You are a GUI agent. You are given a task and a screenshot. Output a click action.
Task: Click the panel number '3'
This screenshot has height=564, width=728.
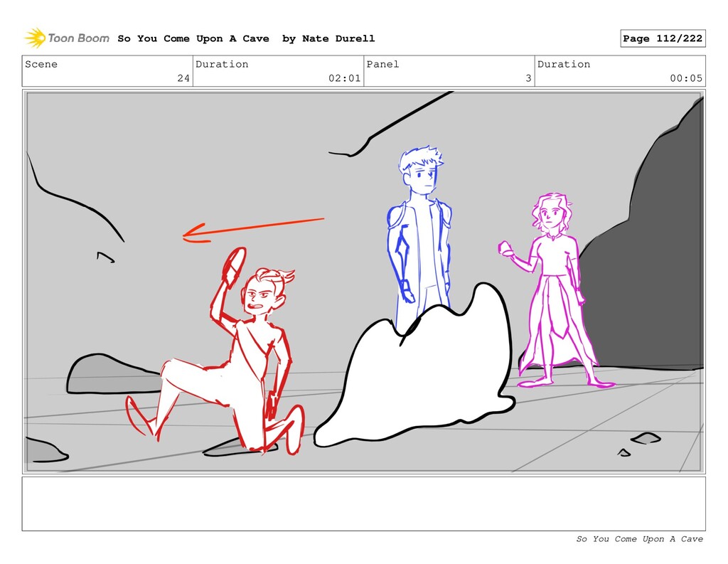click(x=528, y=78)
